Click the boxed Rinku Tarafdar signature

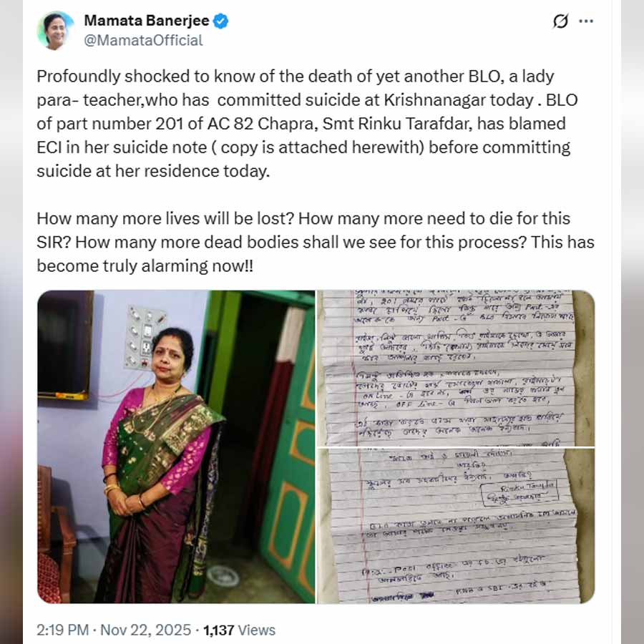coord(519,492)
